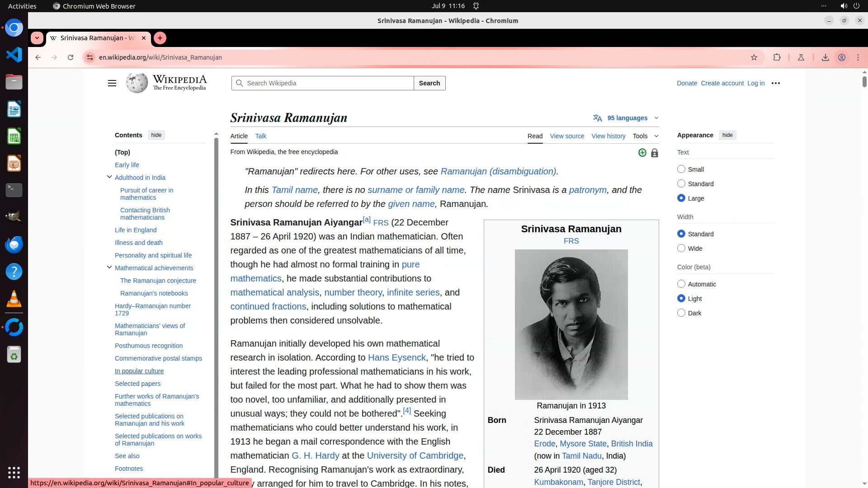Bookmark this page with the star icon
This screenshot has width=868, height=488.
(754, 57)
